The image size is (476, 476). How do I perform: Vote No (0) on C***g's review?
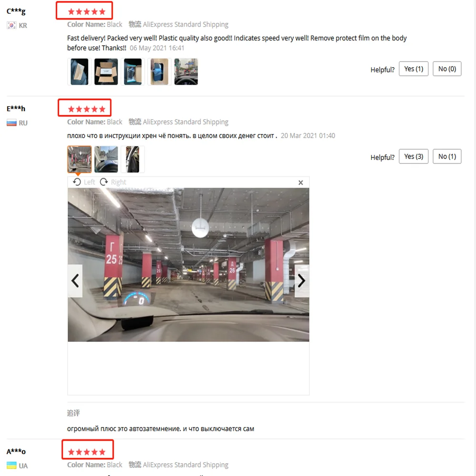click(447, 69)
